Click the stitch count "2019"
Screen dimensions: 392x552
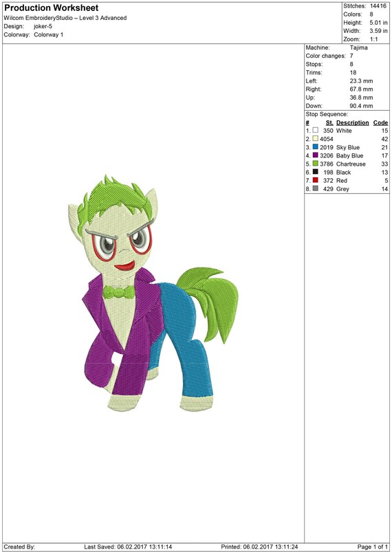(327, 147)
